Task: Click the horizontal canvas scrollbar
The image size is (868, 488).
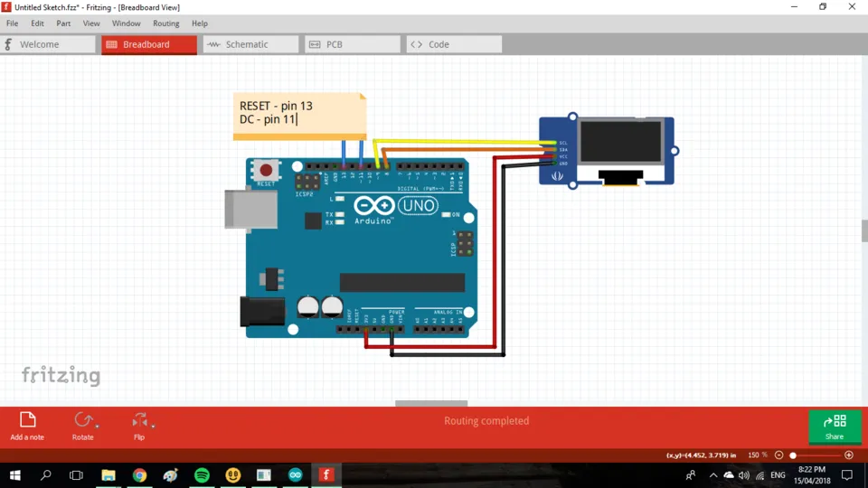Action: point(431,403)
